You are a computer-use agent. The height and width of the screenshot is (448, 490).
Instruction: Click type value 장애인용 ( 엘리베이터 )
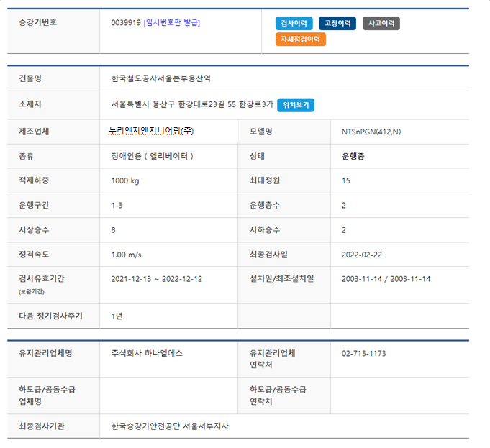(x=153, y=156)
